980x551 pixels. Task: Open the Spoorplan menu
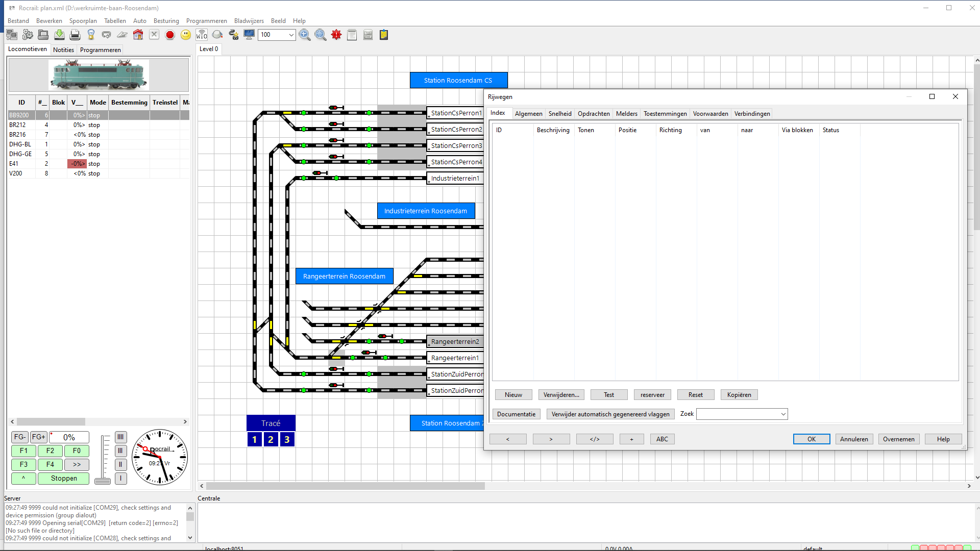click(83, 21)
